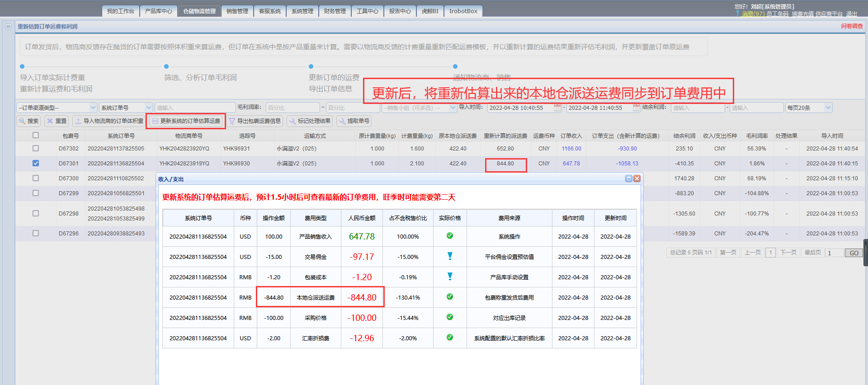The height and width of the screenshot is (385, 868).
Task: Expand the left sidebar double-arrow icon
Action: pyautogui.click(x=8, y=27)
